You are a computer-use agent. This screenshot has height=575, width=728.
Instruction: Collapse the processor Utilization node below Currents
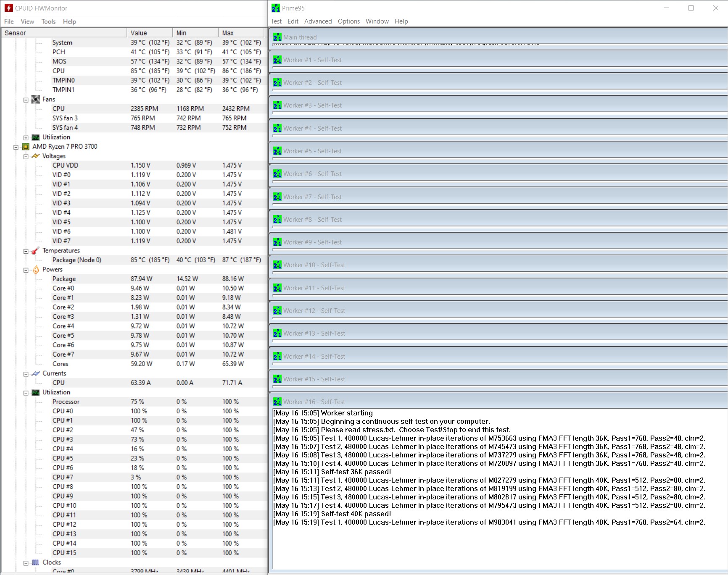[x=26, y=393]
